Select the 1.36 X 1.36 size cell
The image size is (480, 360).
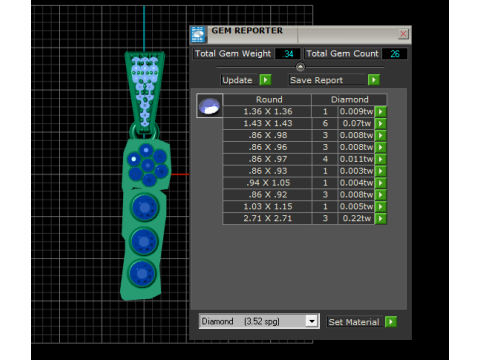tap(267, 111)
